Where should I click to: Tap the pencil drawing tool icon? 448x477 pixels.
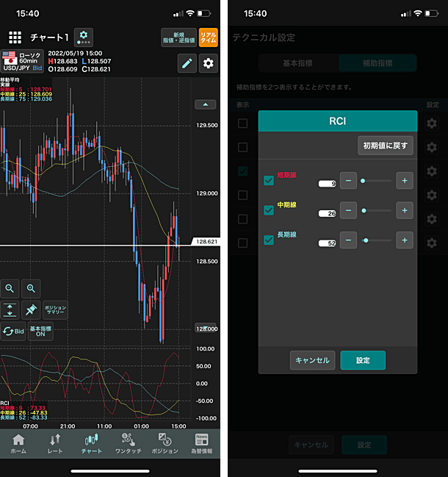pyautogui.click(x=187, y=63)
